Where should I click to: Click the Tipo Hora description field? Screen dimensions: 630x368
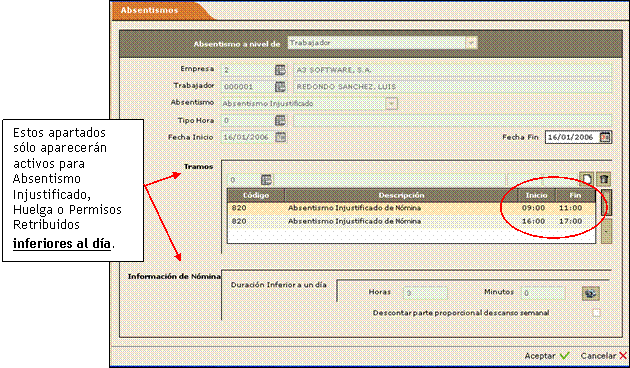452,120
